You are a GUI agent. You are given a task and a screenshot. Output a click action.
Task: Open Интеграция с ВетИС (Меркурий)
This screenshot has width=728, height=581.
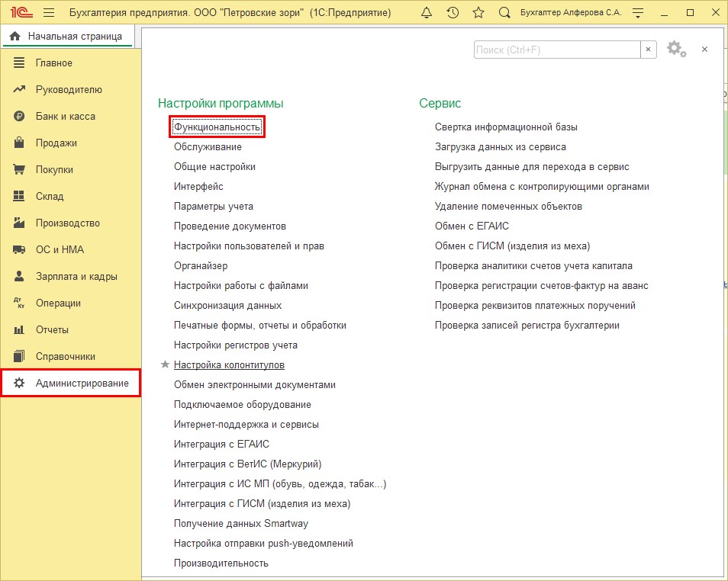tap(247, 464)
